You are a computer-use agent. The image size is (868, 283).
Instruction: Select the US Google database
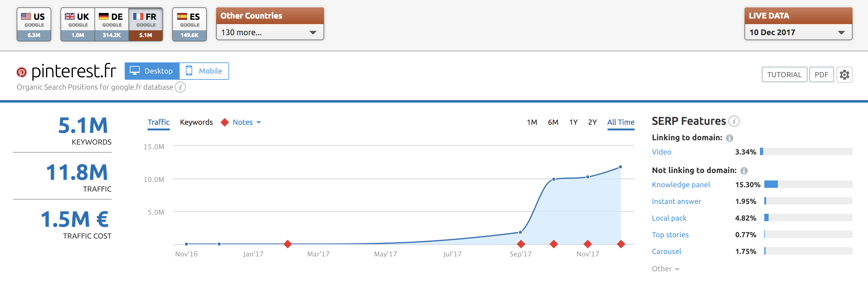click(34, 24)
